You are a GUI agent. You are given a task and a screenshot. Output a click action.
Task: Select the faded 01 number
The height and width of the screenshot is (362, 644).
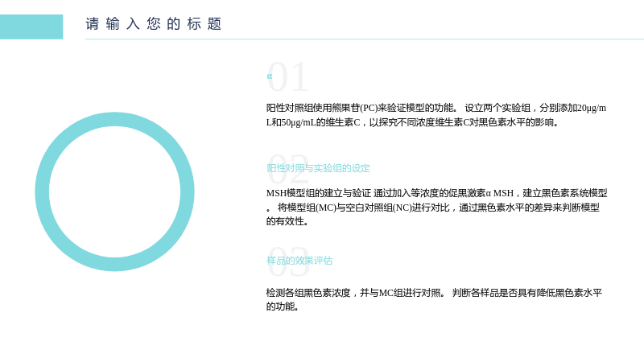click(288, 77)
